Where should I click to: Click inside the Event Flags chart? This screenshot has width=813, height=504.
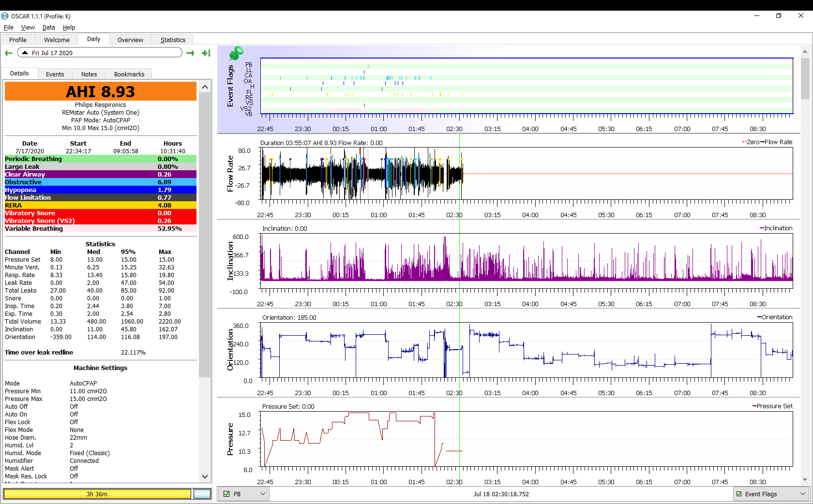click(x=527, y=86)
